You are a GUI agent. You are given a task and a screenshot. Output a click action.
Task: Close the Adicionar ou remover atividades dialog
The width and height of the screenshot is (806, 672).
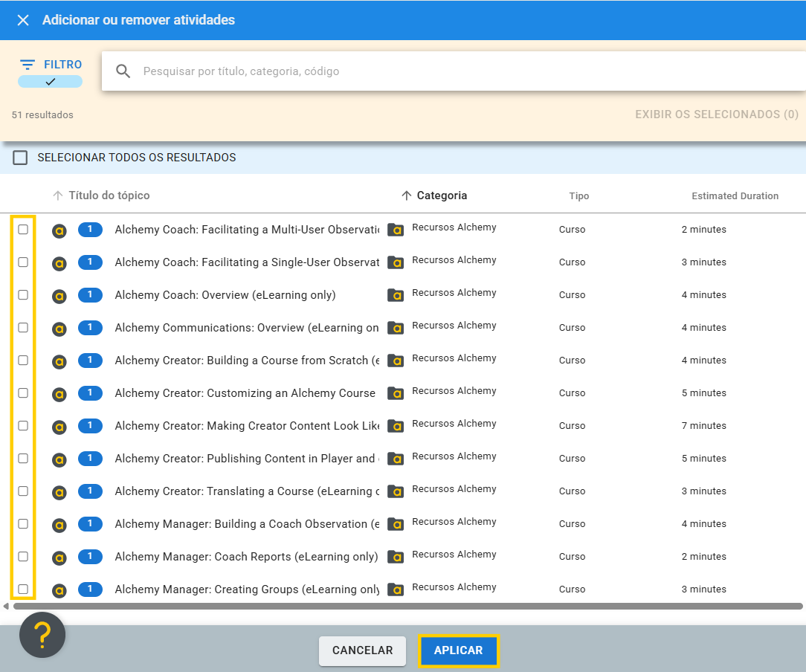pos(23,20)
